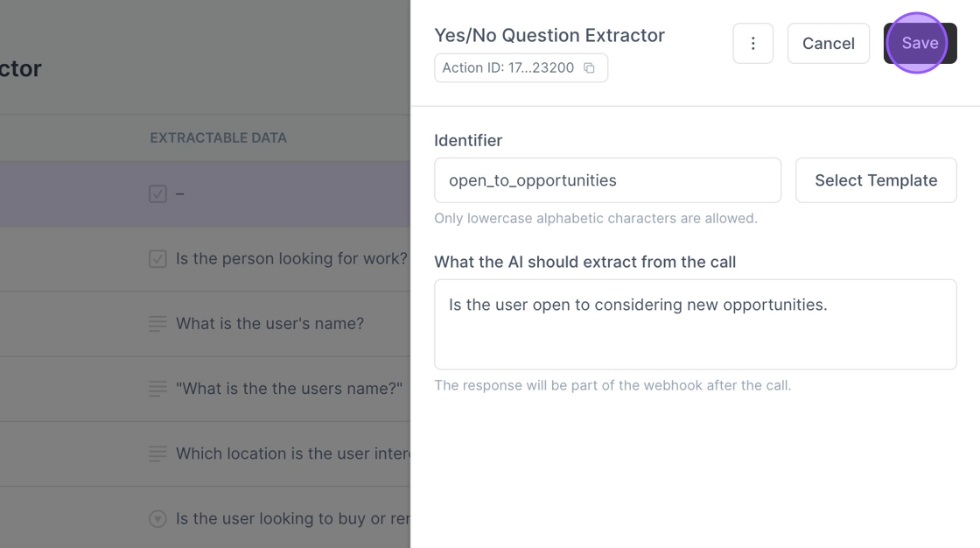The height and width of the screenshot is (548, 980).
Task: Open the "What is the user's name?" extractor row
Action: pos(269,324)
